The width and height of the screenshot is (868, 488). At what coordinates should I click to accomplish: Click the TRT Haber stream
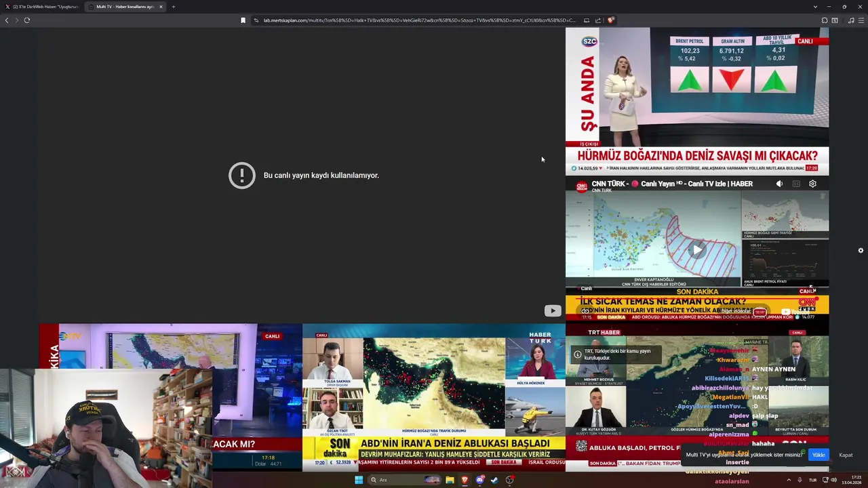pos(697,397)
